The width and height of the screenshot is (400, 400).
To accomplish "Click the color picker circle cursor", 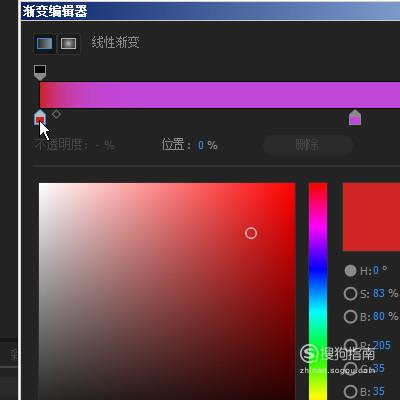I will [x=251, y=233].
